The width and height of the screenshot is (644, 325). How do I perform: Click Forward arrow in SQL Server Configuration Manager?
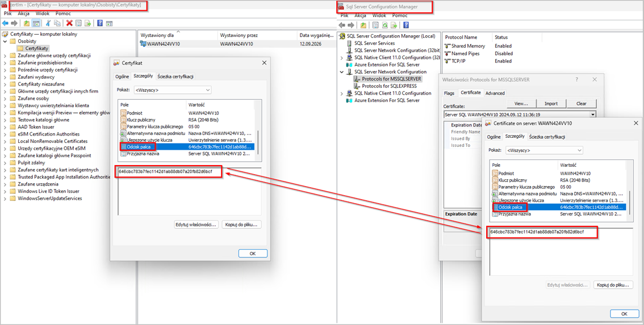coord(351,25)
